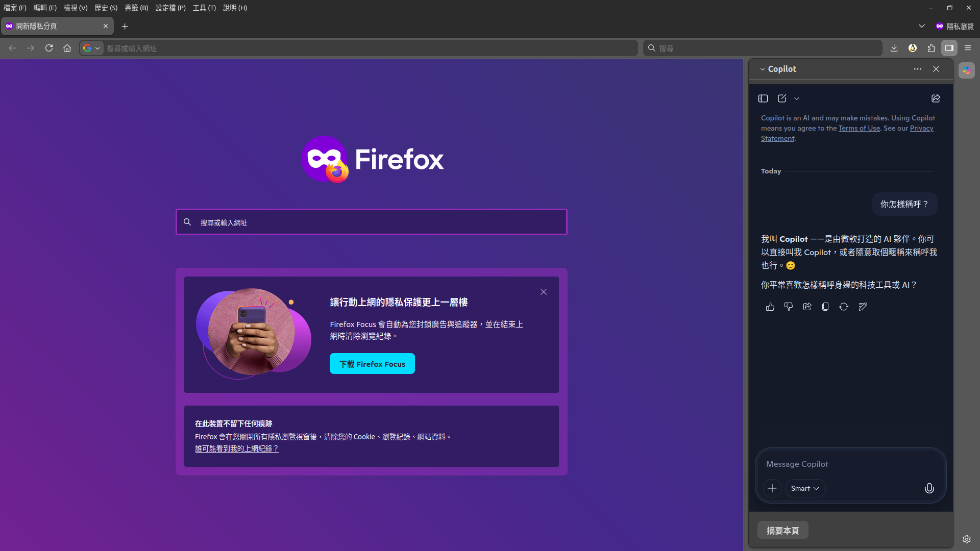
Task: Open 誰可能看到我的上網紀錄 link
Action: point(237,449)
